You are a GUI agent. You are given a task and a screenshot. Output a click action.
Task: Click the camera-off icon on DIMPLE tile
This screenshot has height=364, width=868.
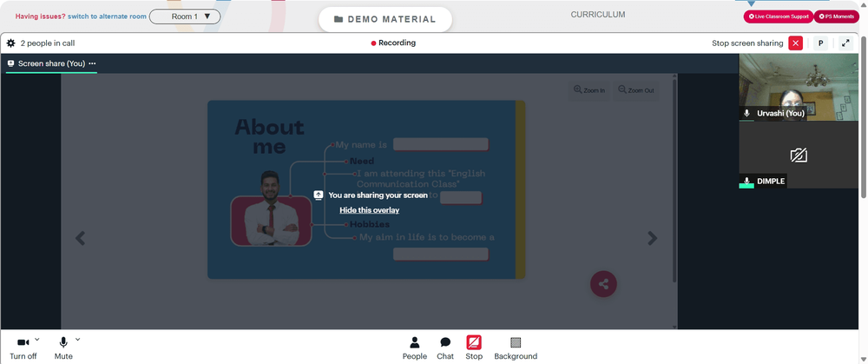click(799, 156)
